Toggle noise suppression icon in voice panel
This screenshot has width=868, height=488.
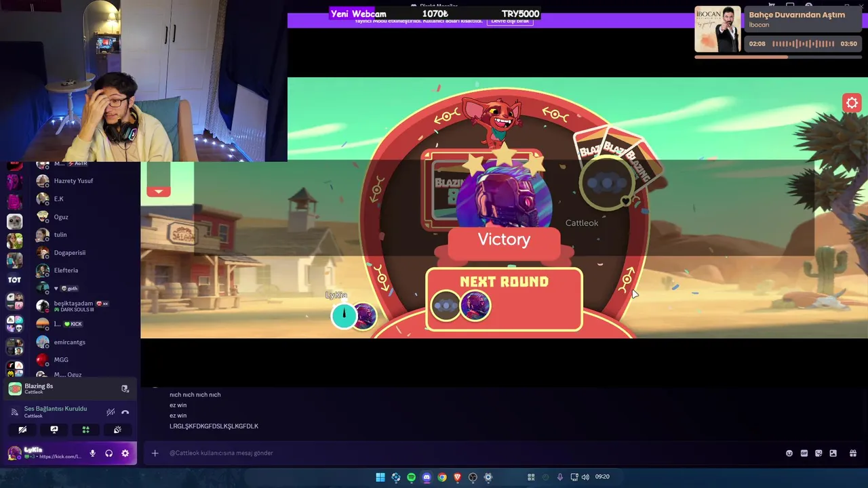(111, 411)
